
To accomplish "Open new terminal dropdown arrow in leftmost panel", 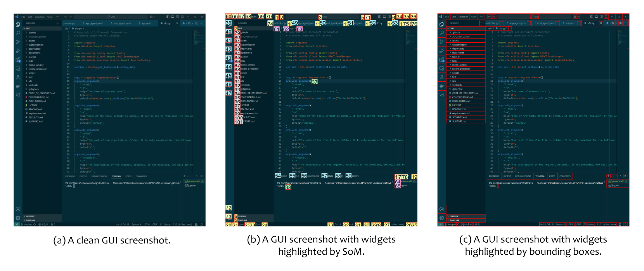I will click(x=188, y=176).
